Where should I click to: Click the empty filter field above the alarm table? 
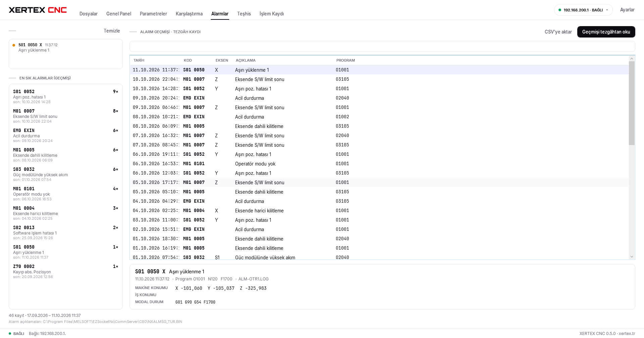[x=382, y=46]
